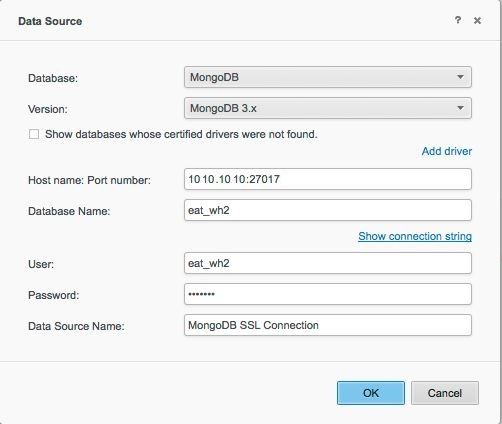
Task: Select the Database Name text box
Action: coord(328,210)
